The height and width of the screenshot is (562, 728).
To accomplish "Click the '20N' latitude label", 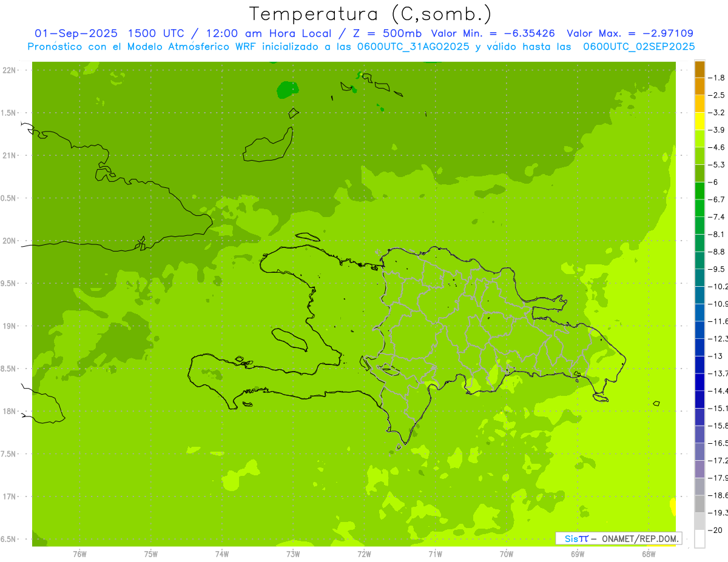I will (x=9, y=241).
